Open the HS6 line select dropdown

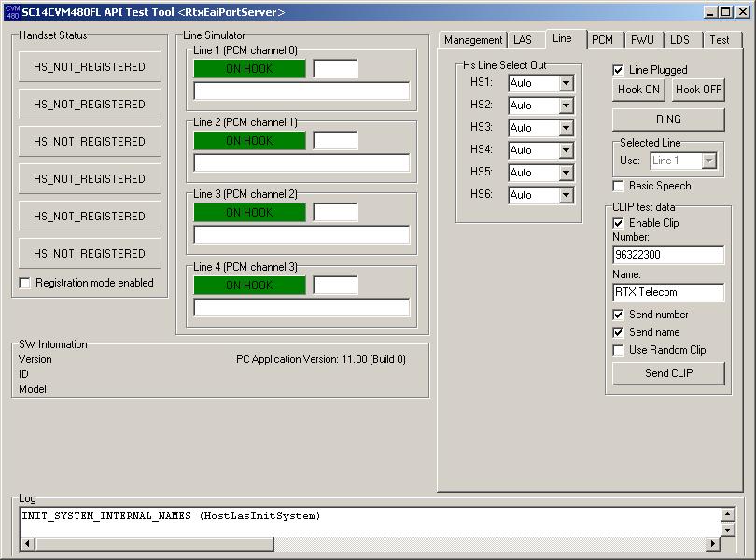pos(566,195)
